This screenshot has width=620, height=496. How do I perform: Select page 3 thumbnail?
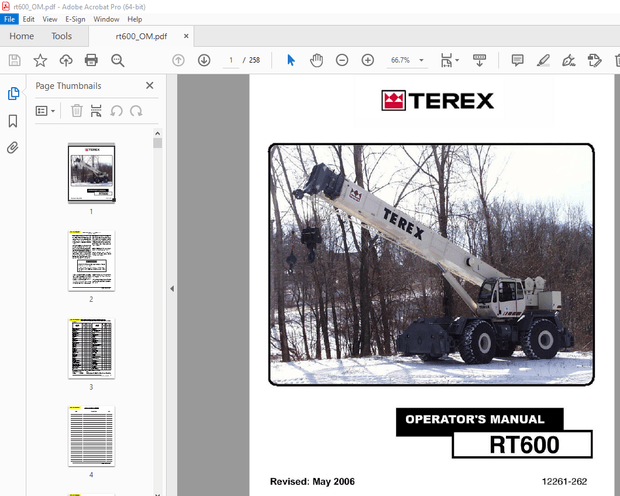point(91,348)
